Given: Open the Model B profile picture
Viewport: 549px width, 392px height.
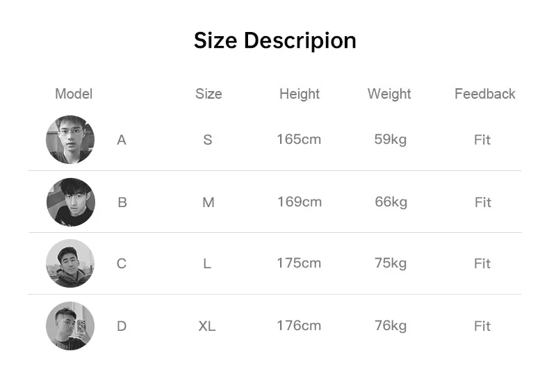Looking at the screenshot, I should tap(70, 202).
